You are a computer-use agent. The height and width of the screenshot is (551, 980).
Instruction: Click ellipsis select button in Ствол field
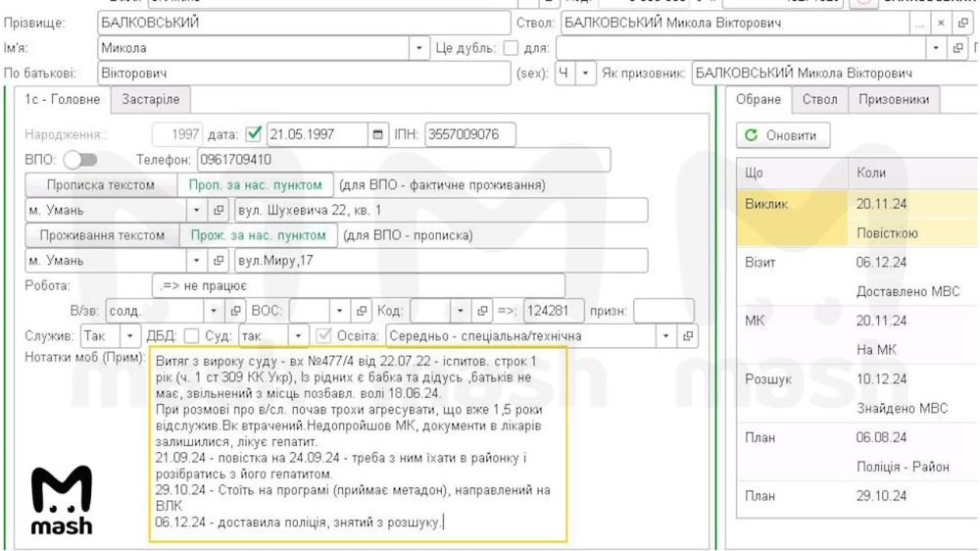[919, 24]
